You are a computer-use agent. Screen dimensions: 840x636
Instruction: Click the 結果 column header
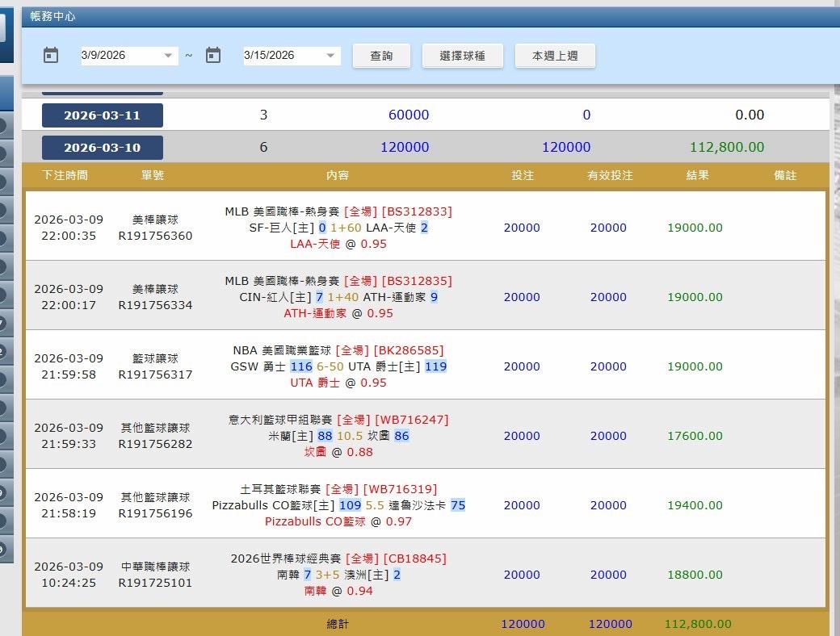(698, 175)
